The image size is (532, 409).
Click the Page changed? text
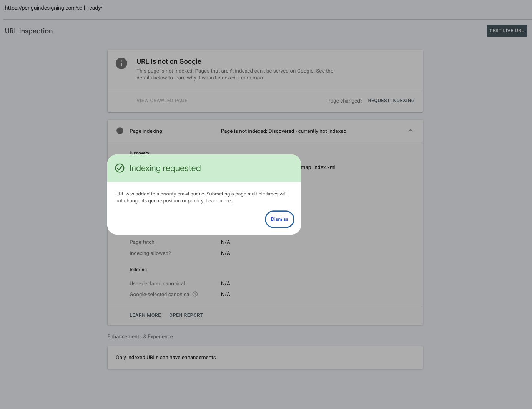(x=345, y=101)
